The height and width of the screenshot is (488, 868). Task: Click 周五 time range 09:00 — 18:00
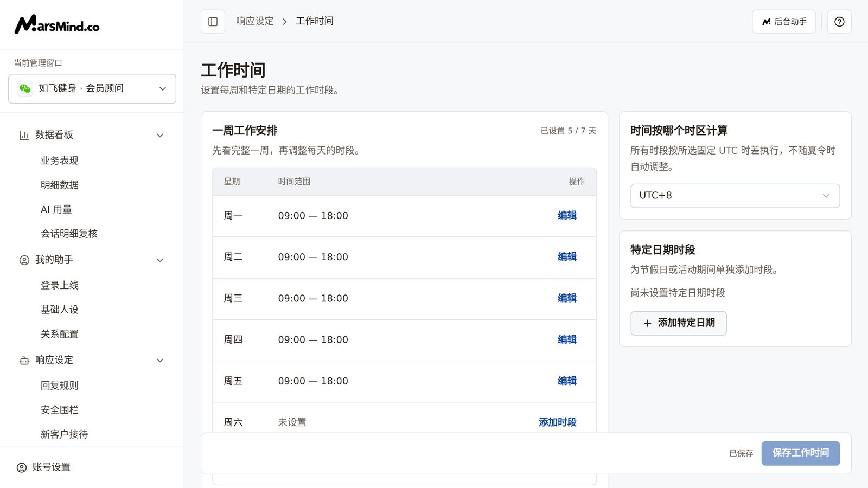313,381
